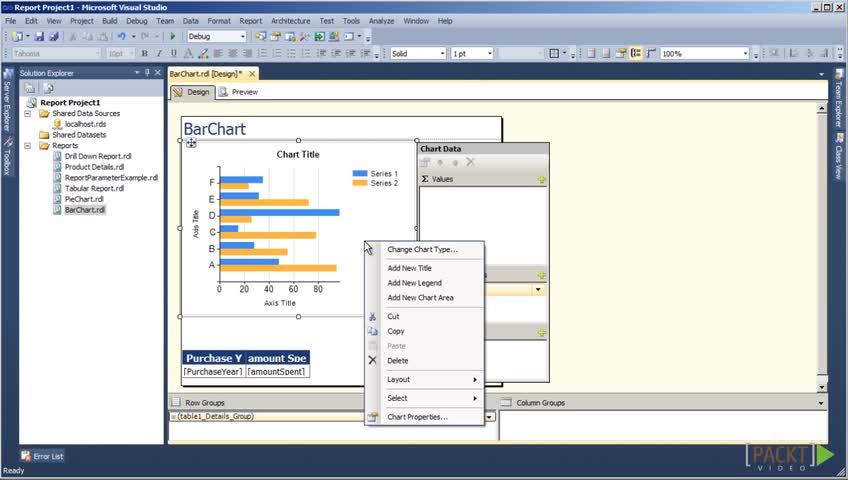
Task: Expand the Layout submenu
Action: tap(425, 379)
